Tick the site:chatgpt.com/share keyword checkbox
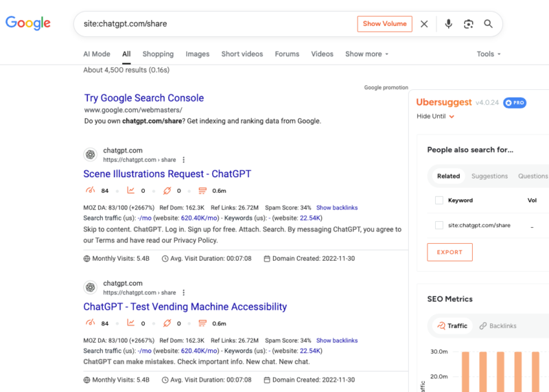Viewport: 549px width, 392px height. point(439,225)
